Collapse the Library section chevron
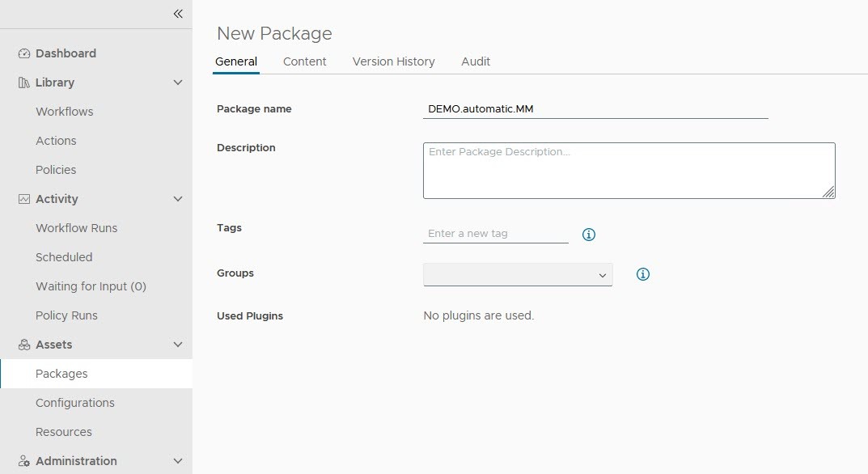The width and height of the screenshot is (868, 474). point(177,82)
